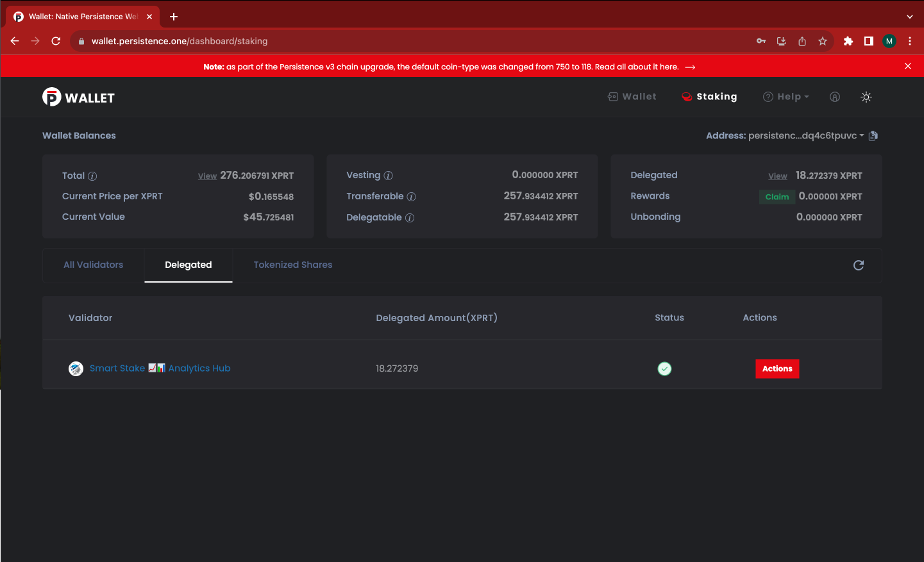Click the Transferable info icon

(x=412, y=197)
